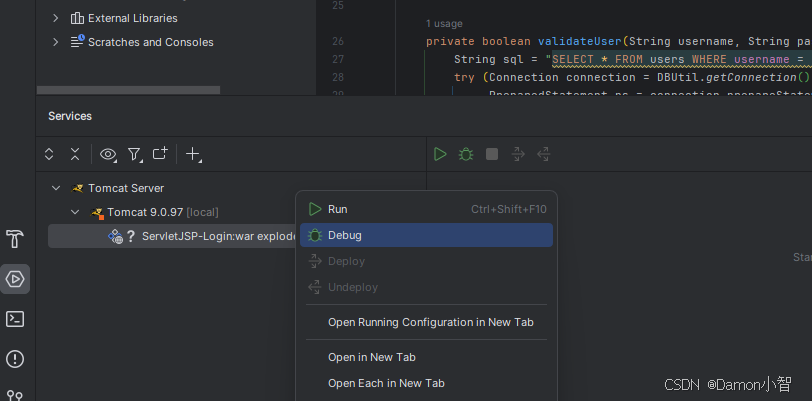Click the green Run toolbar button

click(440, 154)
